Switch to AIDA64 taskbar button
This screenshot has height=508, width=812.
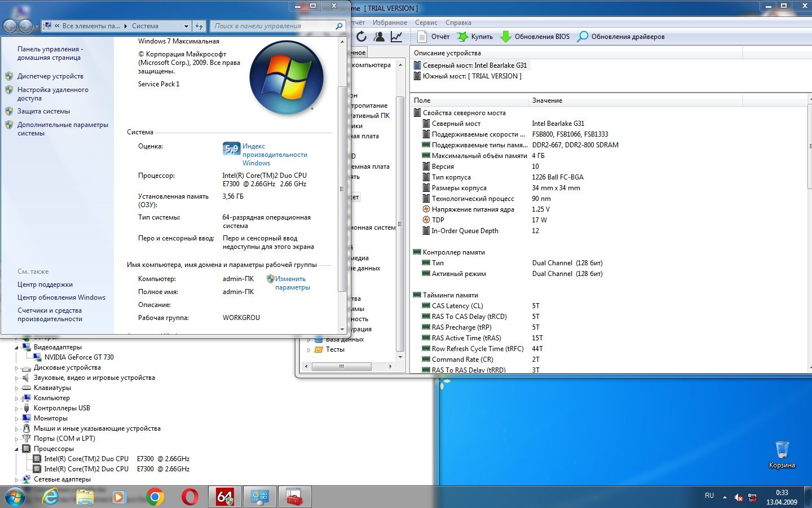(225, 497)
